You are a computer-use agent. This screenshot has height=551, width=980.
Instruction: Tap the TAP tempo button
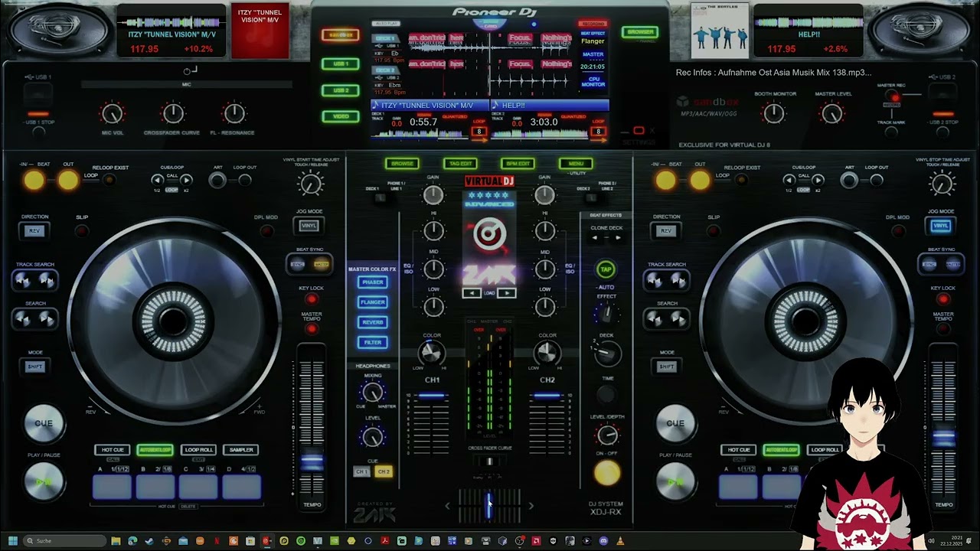(606, 269)
